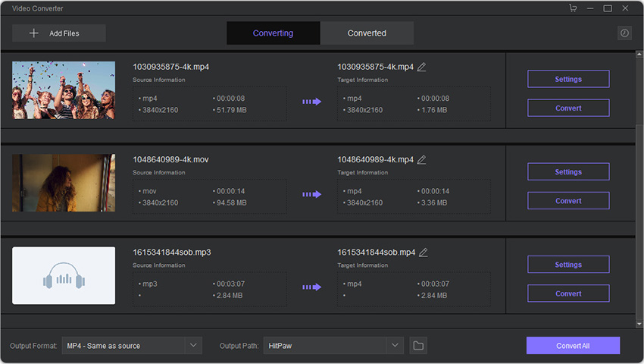Open Settings for the first 4k.mp4 video
This screenshot has width=644, height=364.
pyautogui.click(x=568, y=79)
